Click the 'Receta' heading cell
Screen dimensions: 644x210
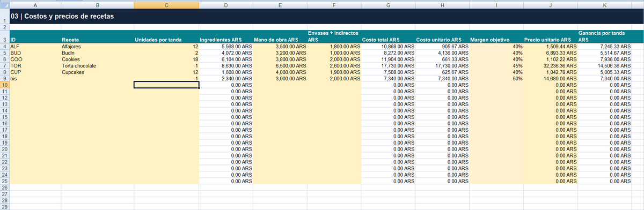[98, 36]
